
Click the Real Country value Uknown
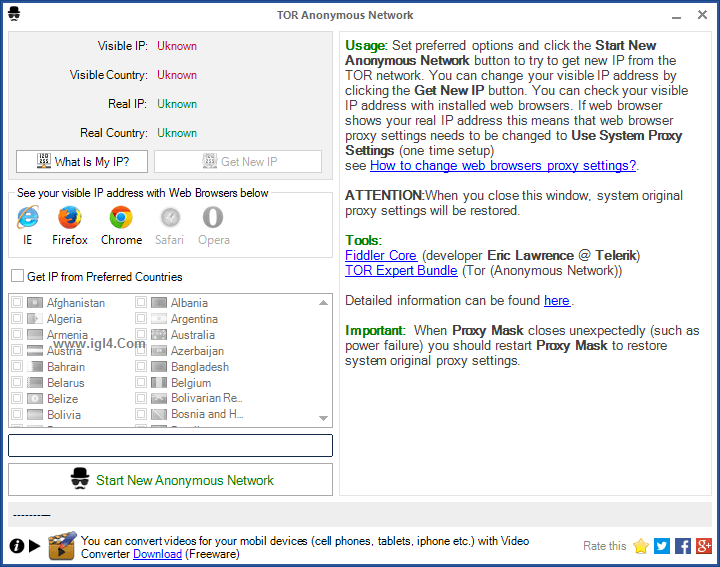177,133
